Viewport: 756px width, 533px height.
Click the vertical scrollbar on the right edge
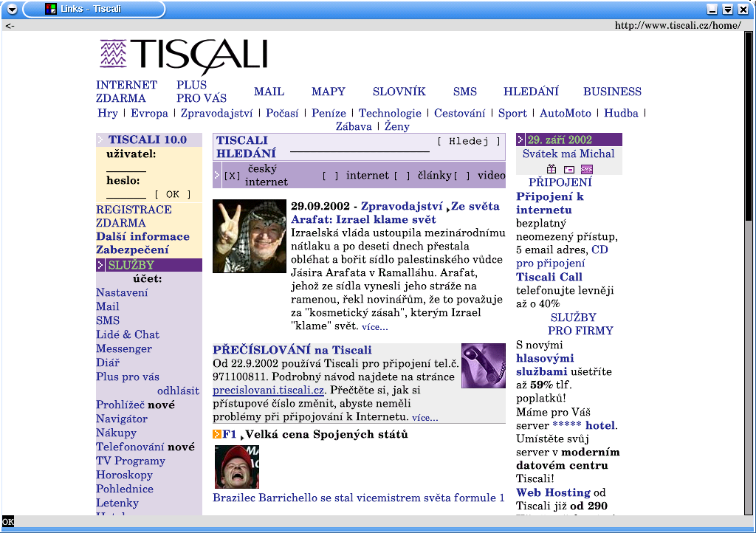[749, 273]
